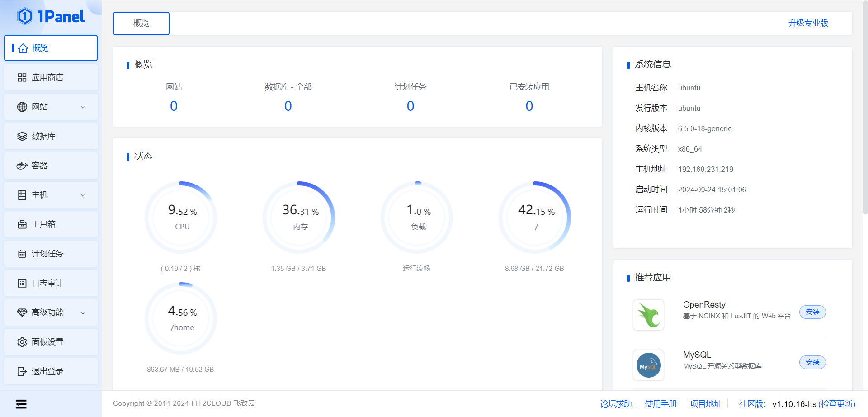Open containers via the Docker whale icon

(x=22, y=166)
